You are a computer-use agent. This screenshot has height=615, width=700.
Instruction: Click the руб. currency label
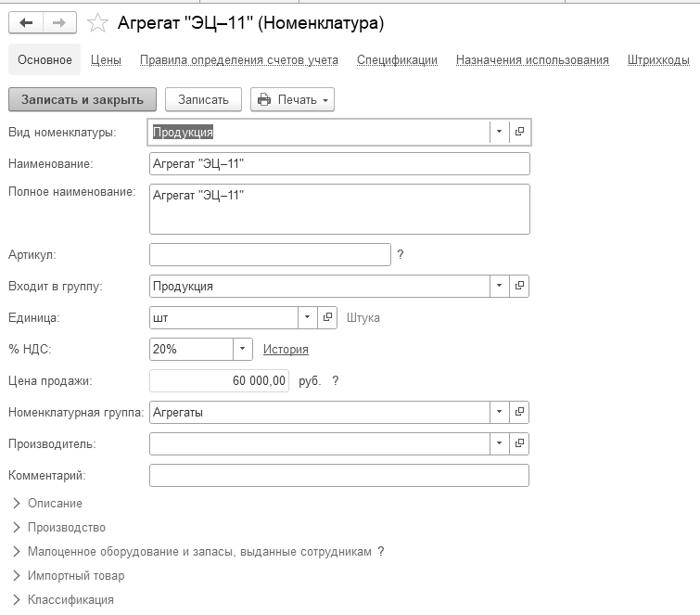(x=310, y=381)
